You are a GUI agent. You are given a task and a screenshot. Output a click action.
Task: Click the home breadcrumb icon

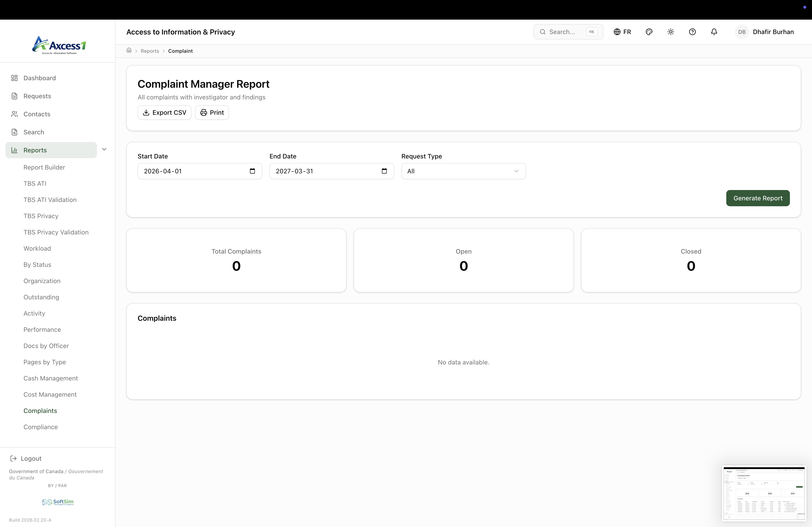(x=129, y=50)
